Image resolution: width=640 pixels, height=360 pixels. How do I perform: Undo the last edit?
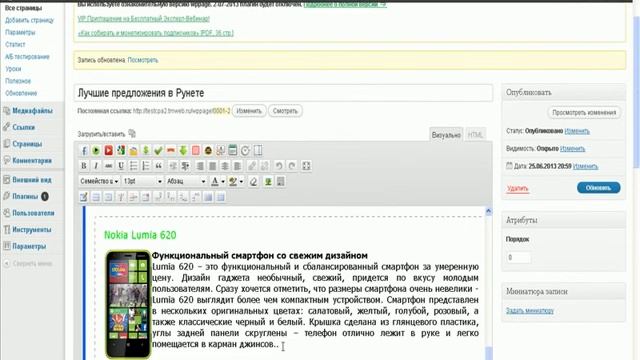pyautogui.click(x=279, y=166)
